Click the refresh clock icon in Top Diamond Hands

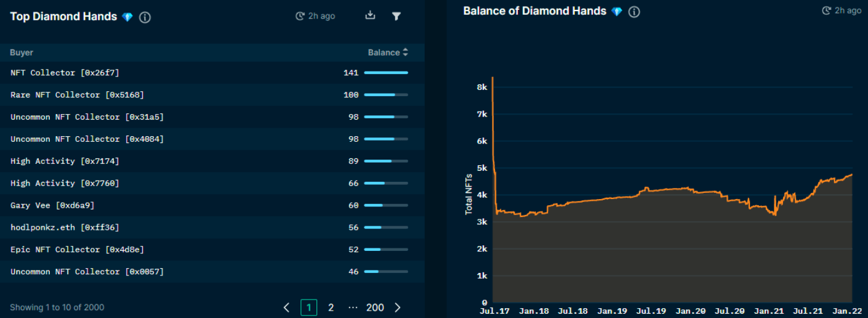pyautogui.click(x=300, y=16)
